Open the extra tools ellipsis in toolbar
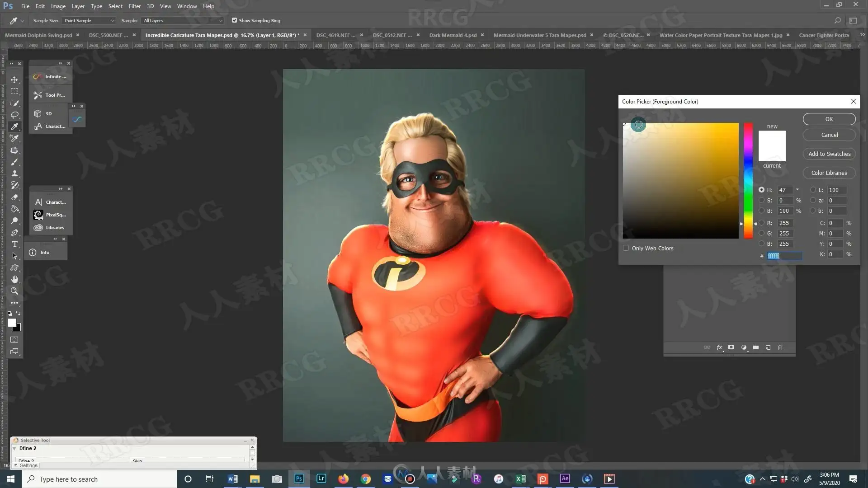Screen dimensions: 868x488 pos(14,303)
